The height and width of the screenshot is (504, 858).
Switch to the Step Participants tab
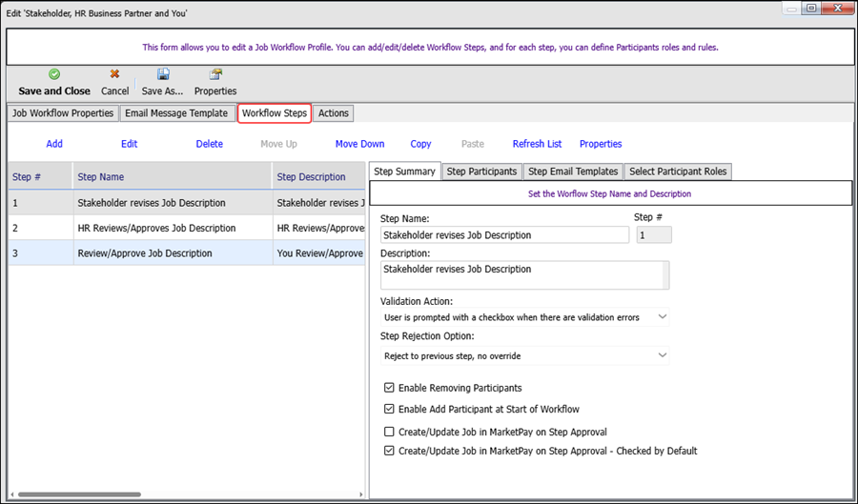[481, 171]
